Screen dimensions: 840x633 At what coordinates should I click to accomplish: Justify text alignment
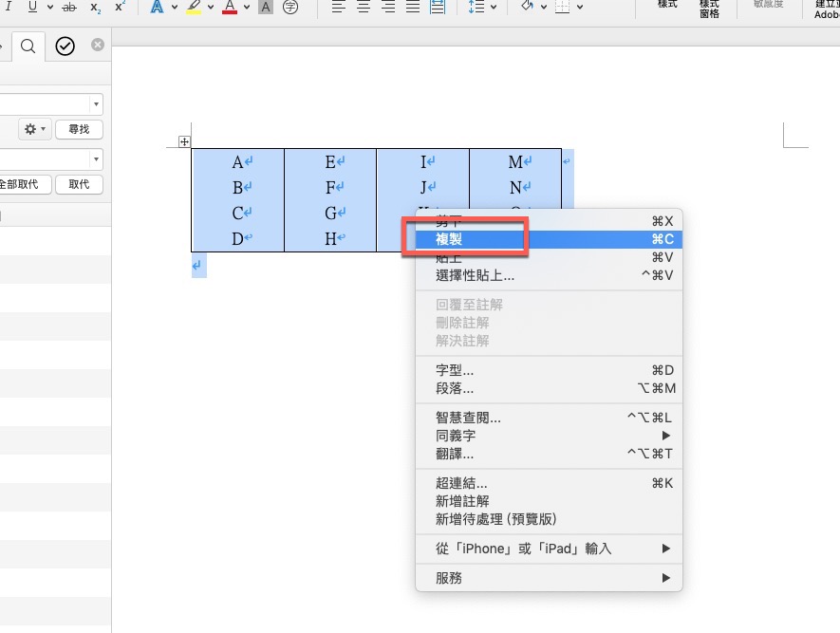pos(413,7)
